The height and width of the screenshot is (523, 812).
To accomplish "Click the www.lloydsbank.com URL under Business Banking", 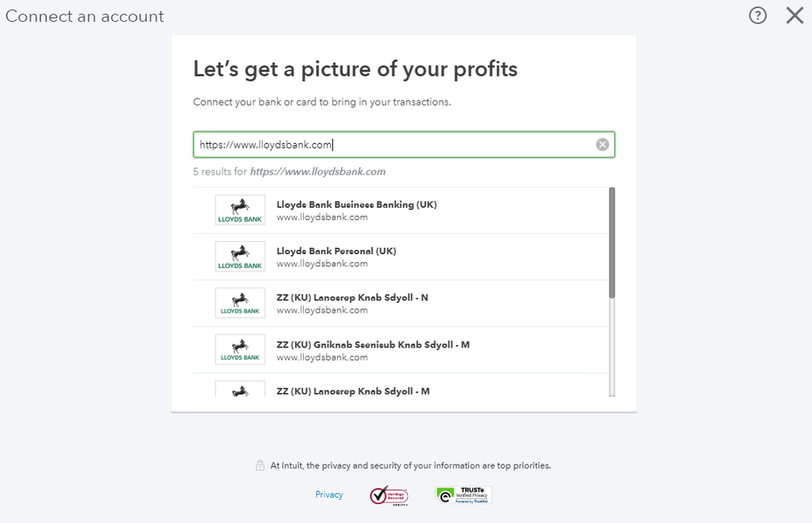I will click(322, 217).
